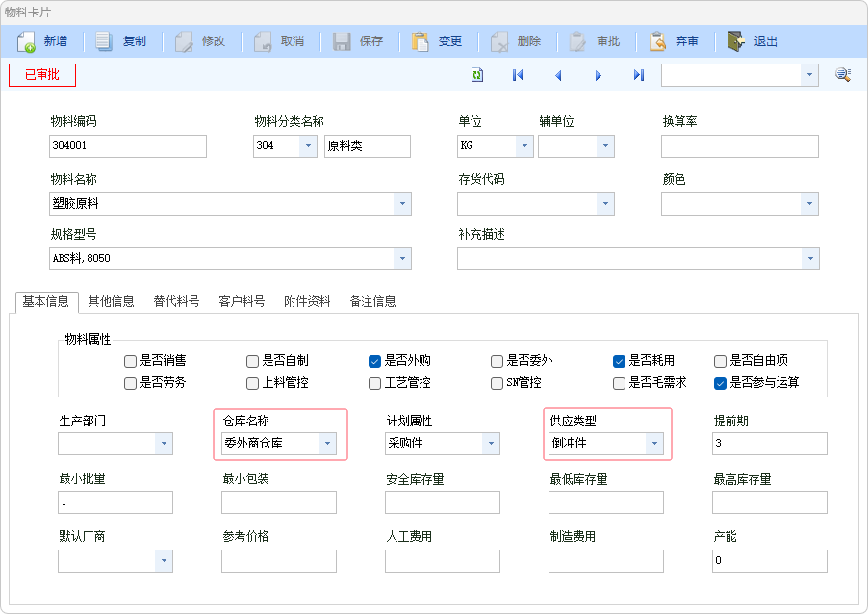The height and width of the screenshot is (614, 868).
Task: Jump to first record arrow
Action: [x=518, y=75]
